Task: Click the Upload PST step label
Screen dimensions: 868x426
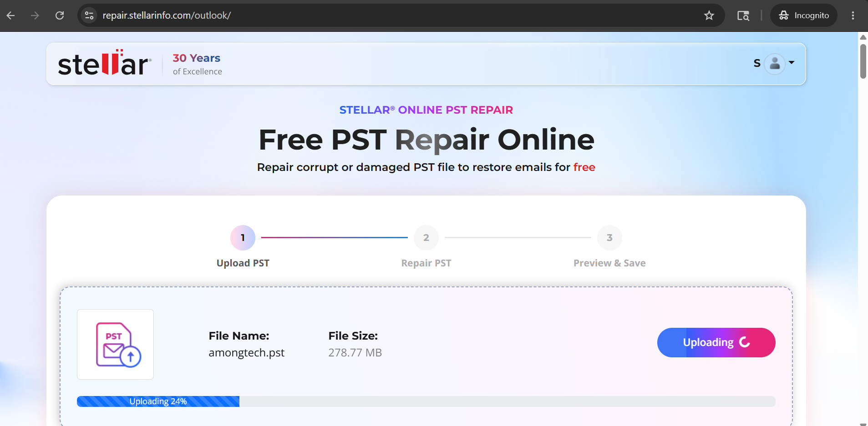Action: point(243,263)
